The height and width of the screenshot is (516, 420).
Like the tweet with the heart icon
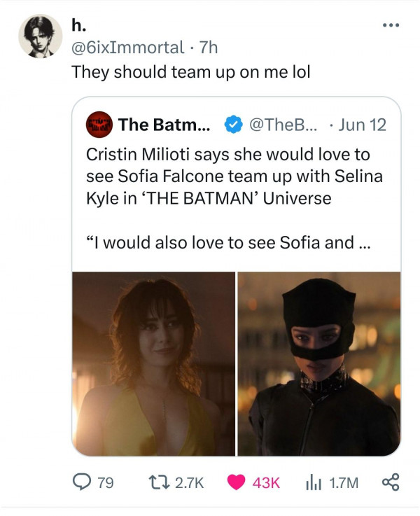click(x=237, y=482)
